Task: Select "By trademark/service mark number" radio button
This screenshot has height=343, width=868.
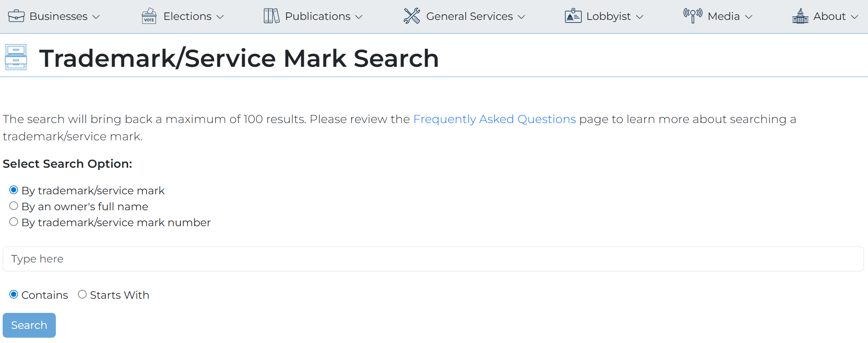Action: [14, 222]
